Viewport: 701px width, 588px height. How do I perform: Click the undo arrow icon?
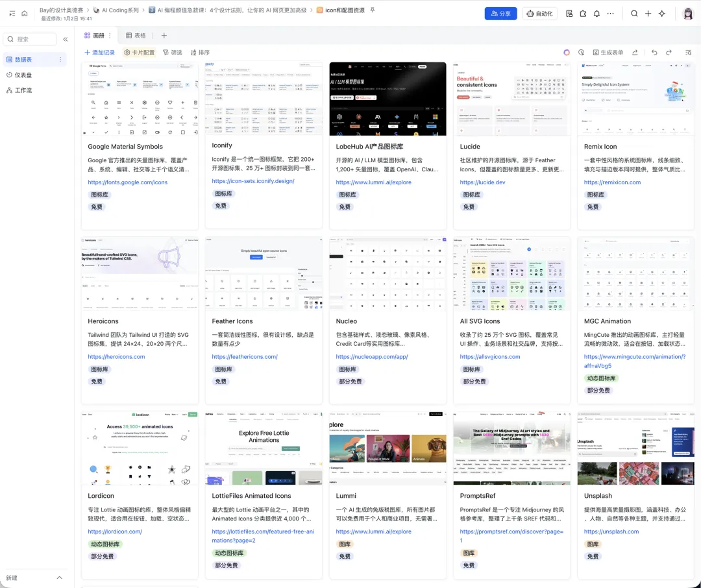point(654,53)
